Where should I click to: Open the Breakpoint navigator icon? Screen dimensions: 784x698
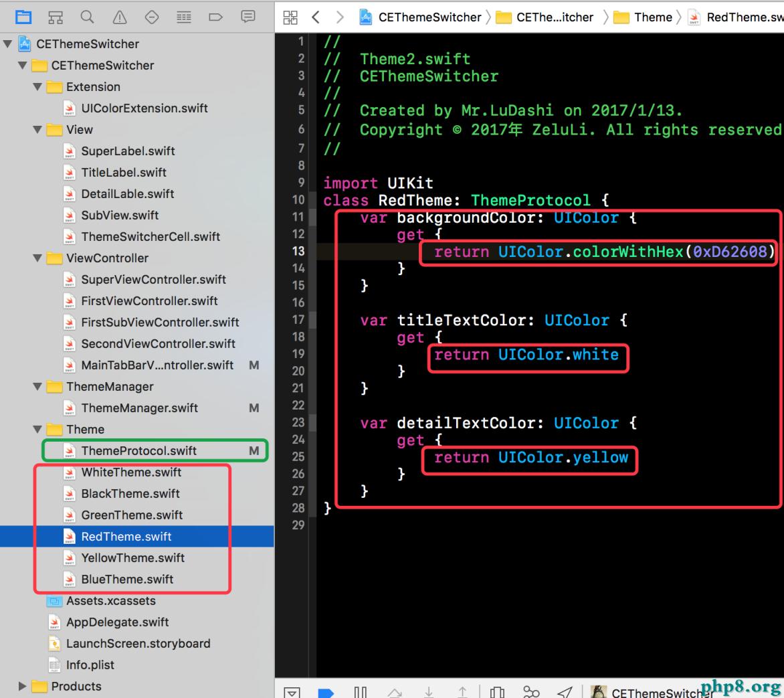(x=215, y=17)
